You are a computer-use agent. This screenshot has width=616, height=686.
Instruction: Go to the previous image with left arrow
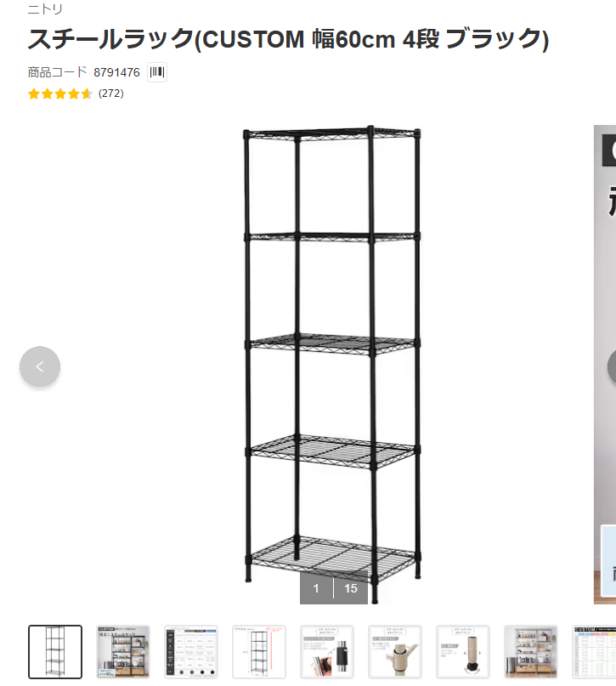coord(40,366)
